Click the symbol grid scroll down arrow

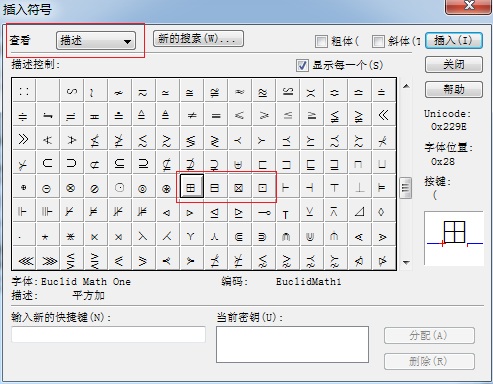(406, 262)
